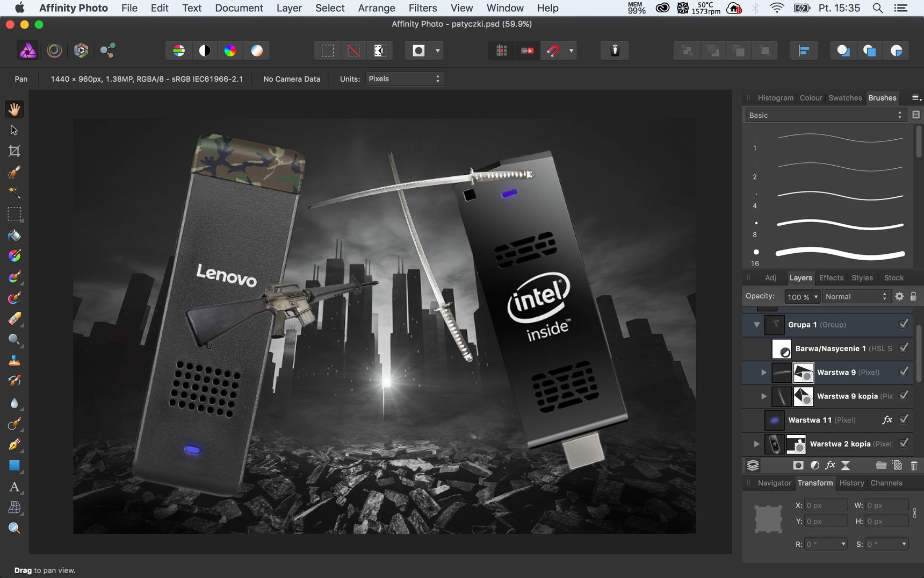Select the Zoom tool magnifier
924x578 pixels.
coord(15,528)
